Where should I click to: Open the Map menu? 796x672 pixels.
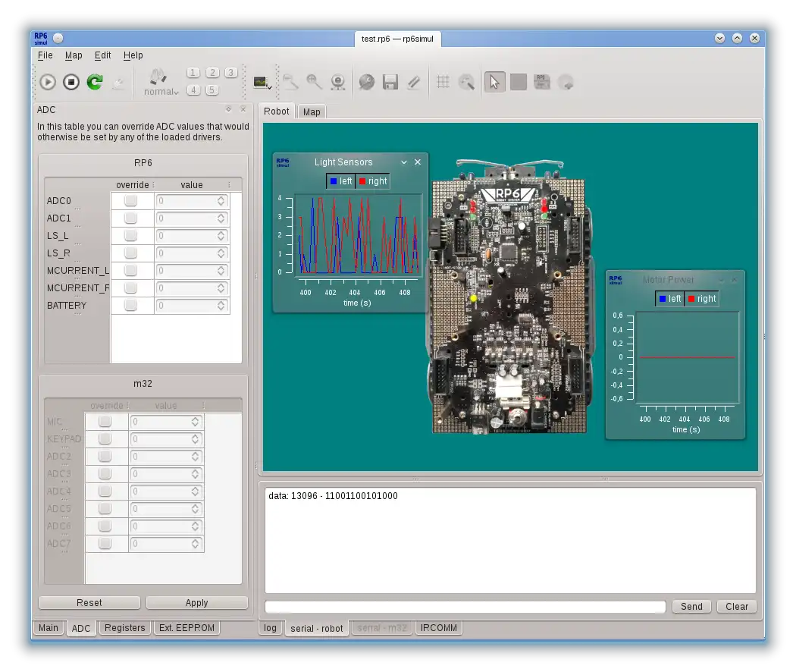click(74, 55)
